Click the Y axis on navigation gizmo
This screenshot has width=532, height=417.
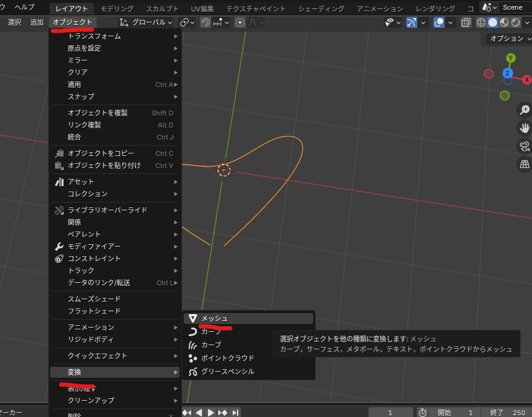click(x=511, y=58)
